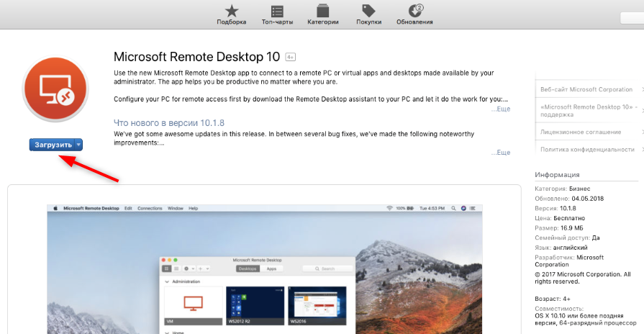This screenshot has height=334, width=644.
Task: Open the Обновления updates tab
Action: pyautogui.click(x=414, y=15)
